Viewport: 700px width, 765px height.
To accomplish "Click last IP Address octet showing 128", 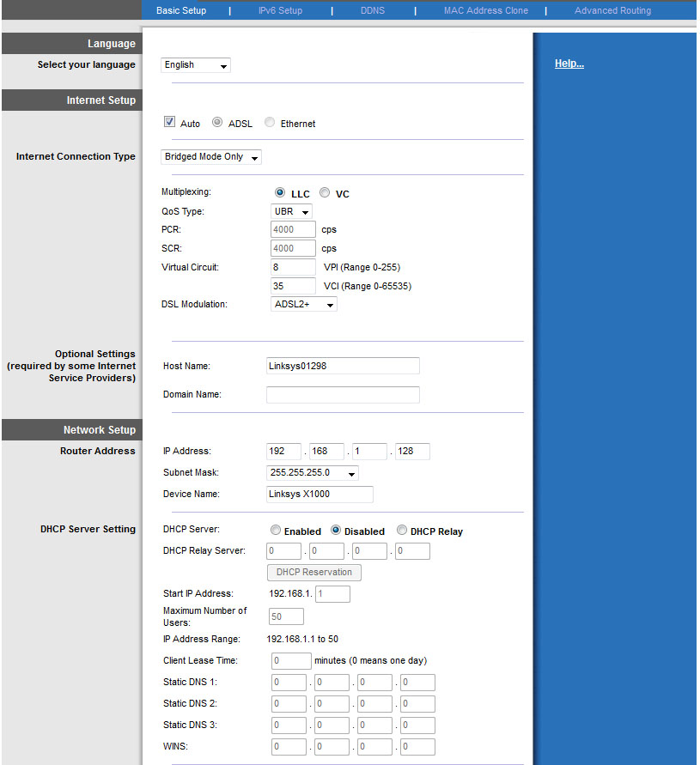I will (412, 452).
